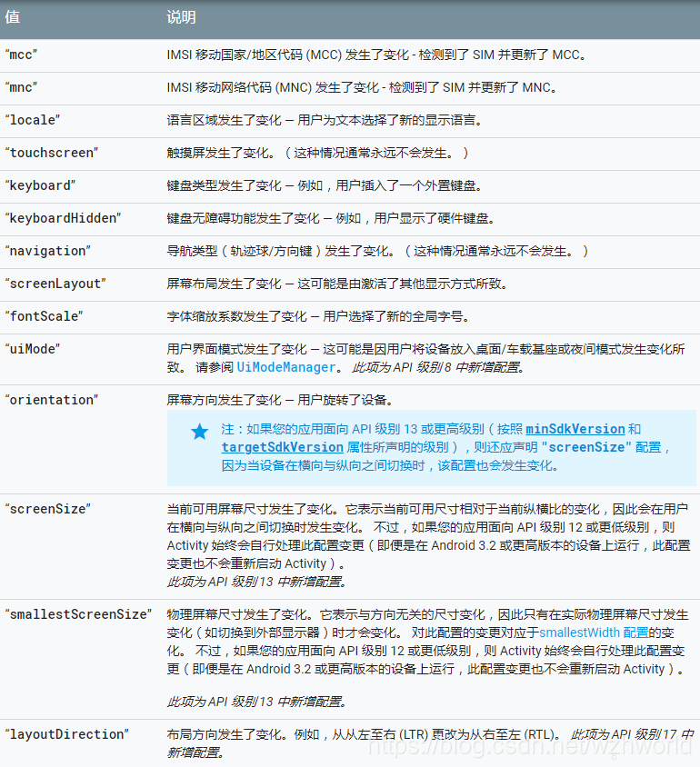Click the API 级别 13 note under screenSize
The width and height of the screenshot is (700, 767).
(257, 582)
